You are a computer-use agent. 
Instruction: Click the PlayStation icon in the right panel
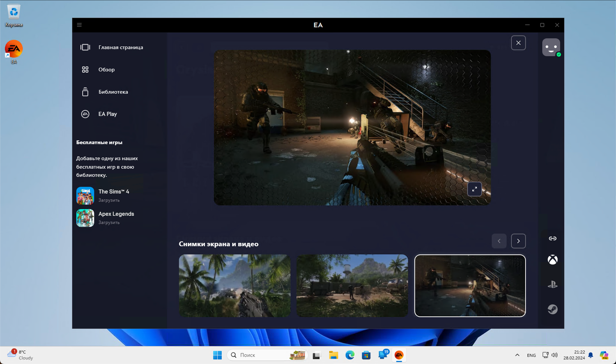click(x=553, y=284)
